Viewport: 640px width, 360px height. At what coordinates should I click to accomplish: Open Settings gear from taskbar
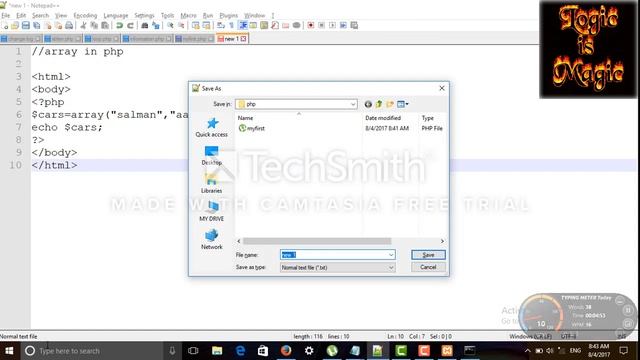click(309, 351)
